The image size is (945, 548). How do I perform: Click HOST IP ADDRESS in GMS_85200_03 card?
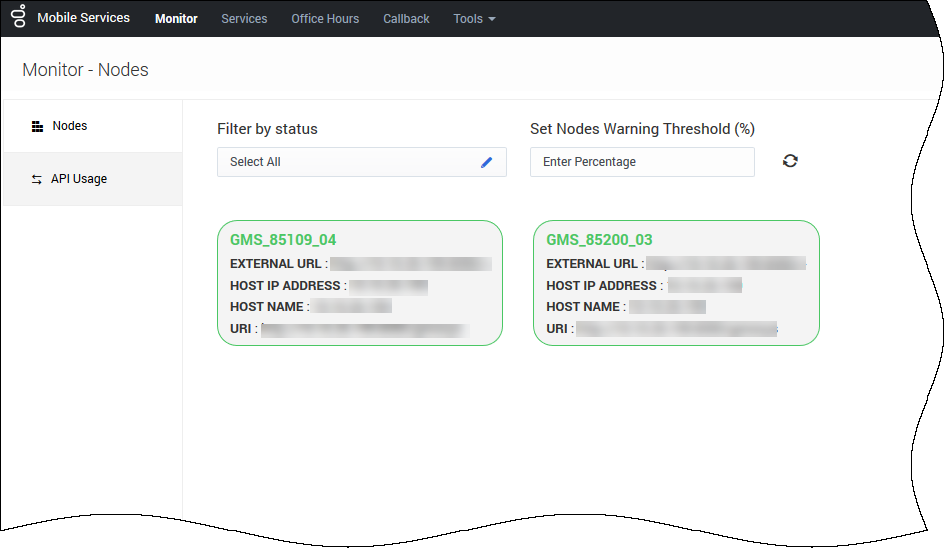(x=602, y=286)
